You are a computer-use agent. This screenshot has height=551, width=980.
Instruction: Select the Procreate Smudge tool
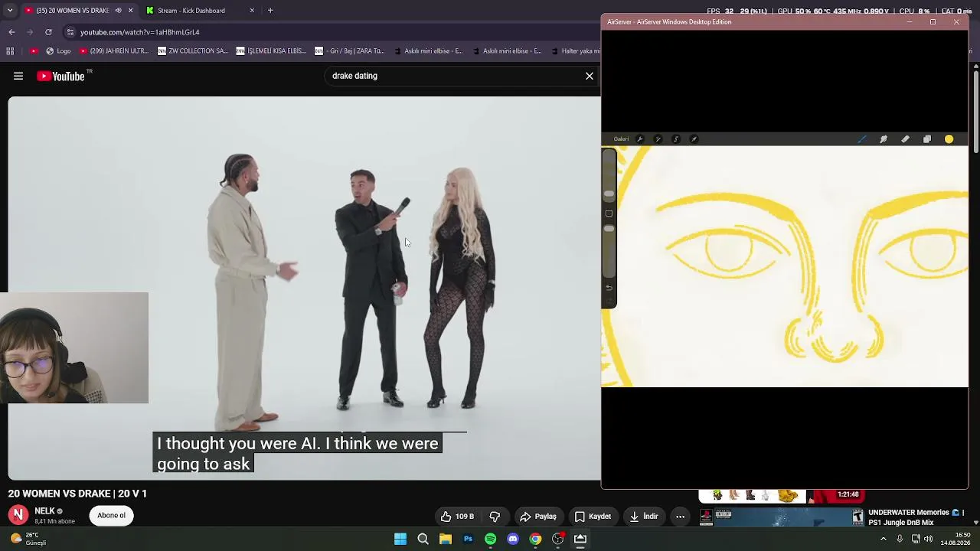coord(884,139)
